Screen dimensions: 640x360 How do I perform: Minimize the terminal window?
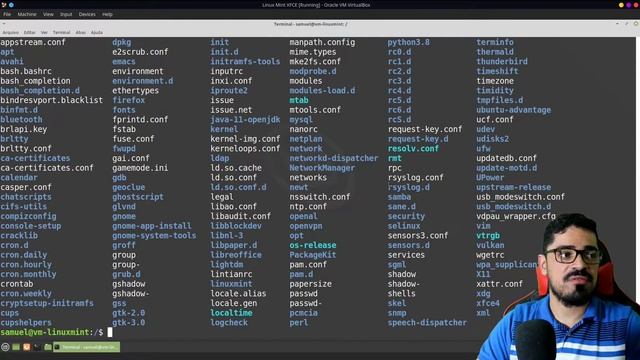[617, 24]
